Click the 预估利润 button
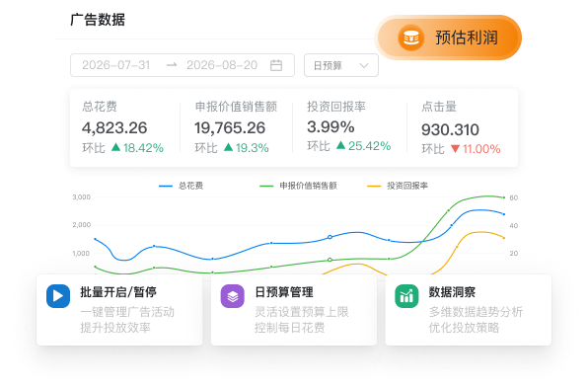 click(449, 38)
